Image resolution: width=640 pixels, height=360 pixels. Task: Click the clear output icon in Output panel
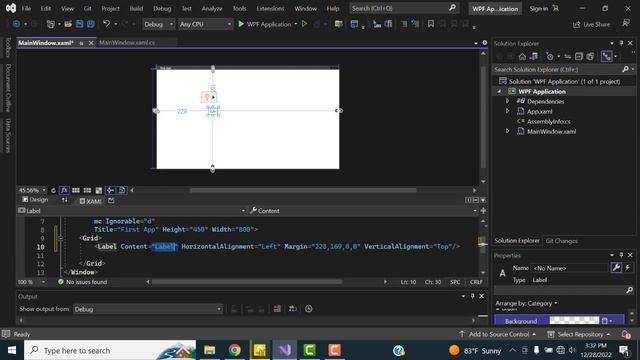277,309
